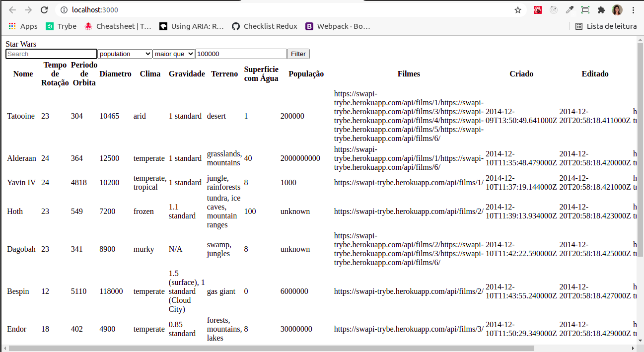The height and width of the screenshot is (352, 644).
Task: Click the Yavin IV planet name
Action: click(x=21, y=183)
